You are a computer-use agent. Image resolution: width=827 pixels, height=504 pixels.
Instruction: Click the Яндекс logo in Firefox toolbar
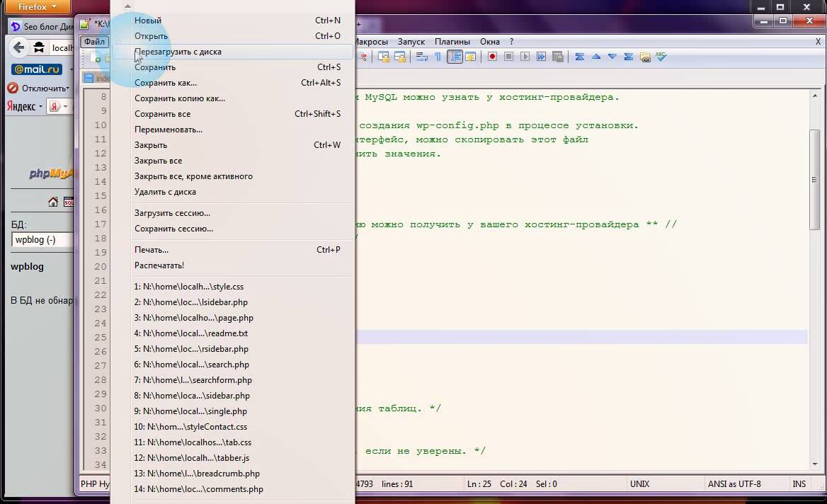(x=21, y=106)
